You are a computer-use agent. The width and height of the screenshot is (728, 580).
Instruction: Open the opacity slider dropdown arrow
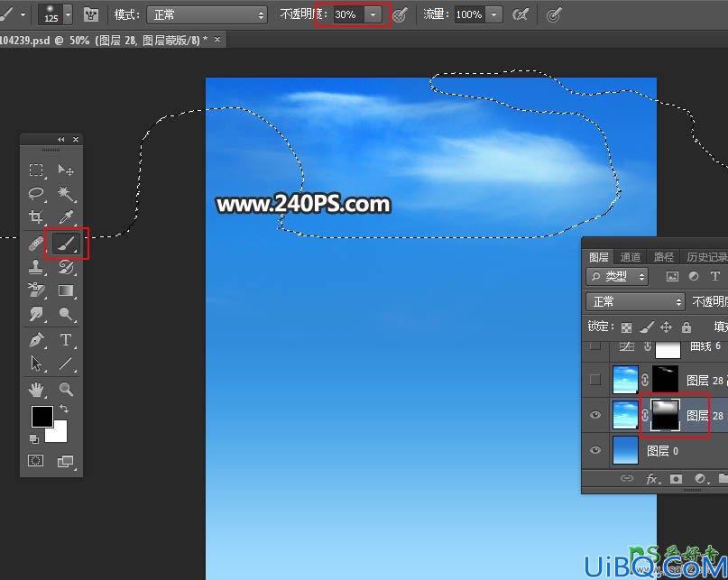coord(373,14)
